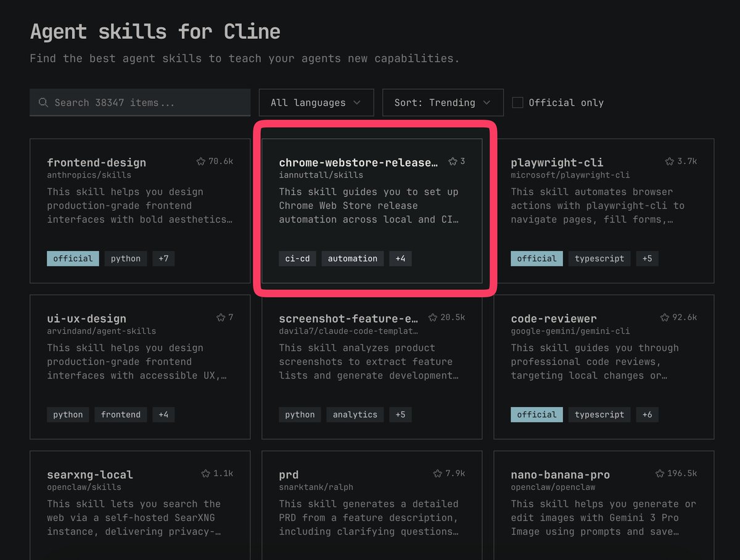
Task: Click star icon on frontend-design card
Action: (201, 162)
